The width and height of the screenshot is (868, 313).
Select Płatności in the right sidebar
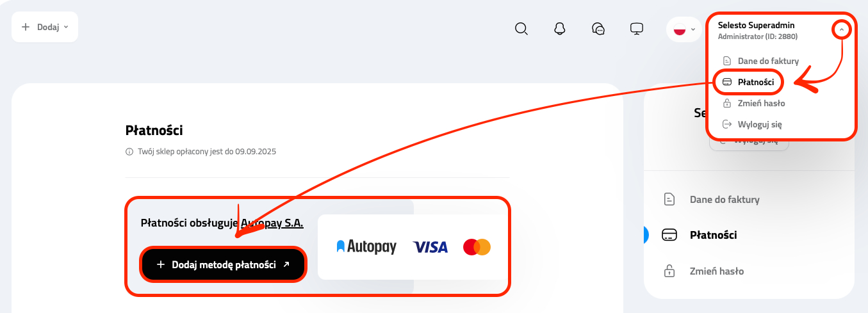[713, 235]
